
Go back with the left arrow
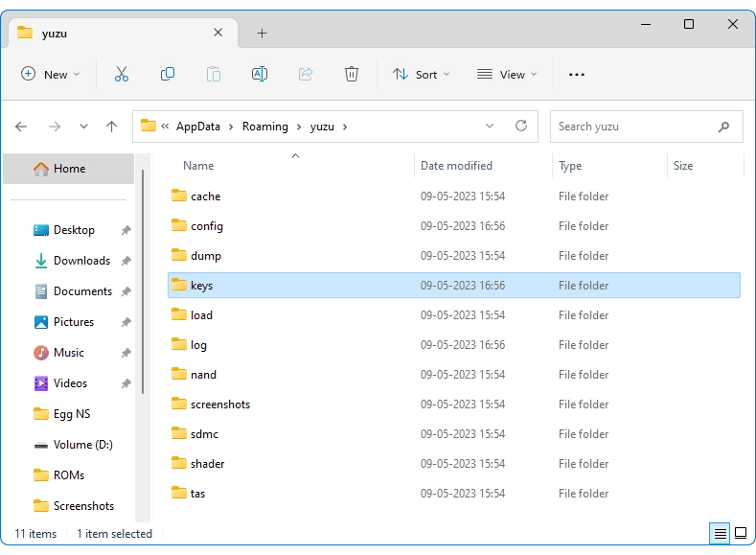(x=21, y=127)
